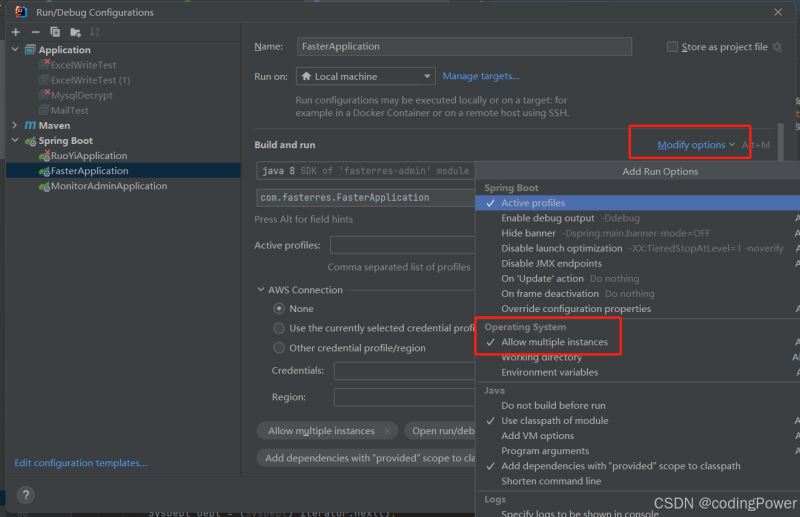This screenshot has height=517, width=800.
Task: Click the Open run/debug tool window chip
Action: coord(440,431)
